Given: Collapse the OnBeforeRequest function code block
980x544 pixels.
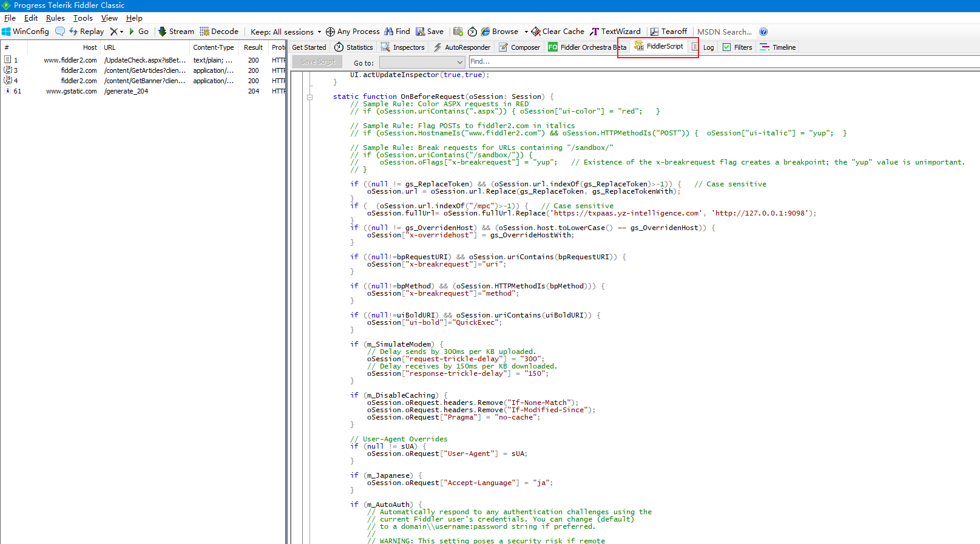Looking at the screenshot, I should pos(309,97).
